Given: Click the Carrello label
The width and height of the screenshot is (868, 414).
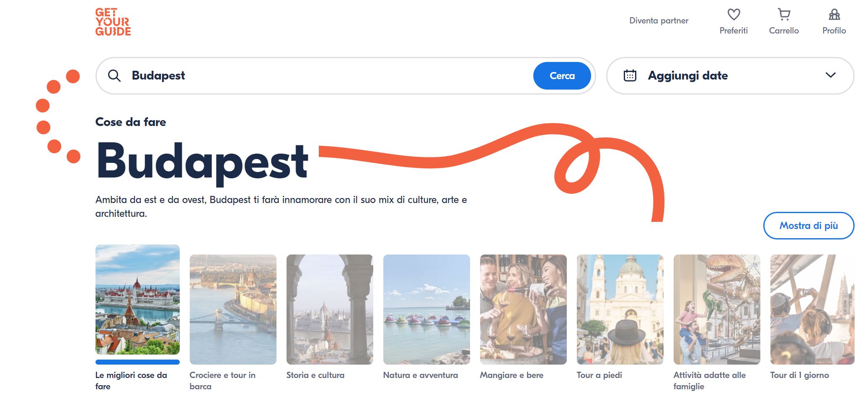Looking at the screenshot, I should tap(784, 31).
